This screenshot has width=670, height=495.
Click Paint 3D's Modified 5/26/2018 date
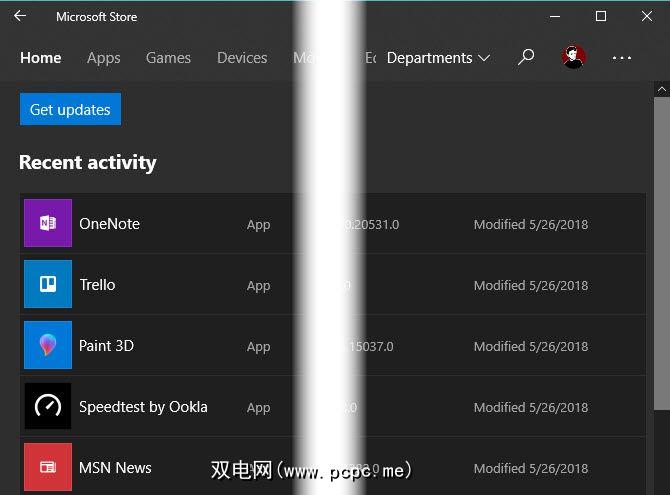coord(531,346)
